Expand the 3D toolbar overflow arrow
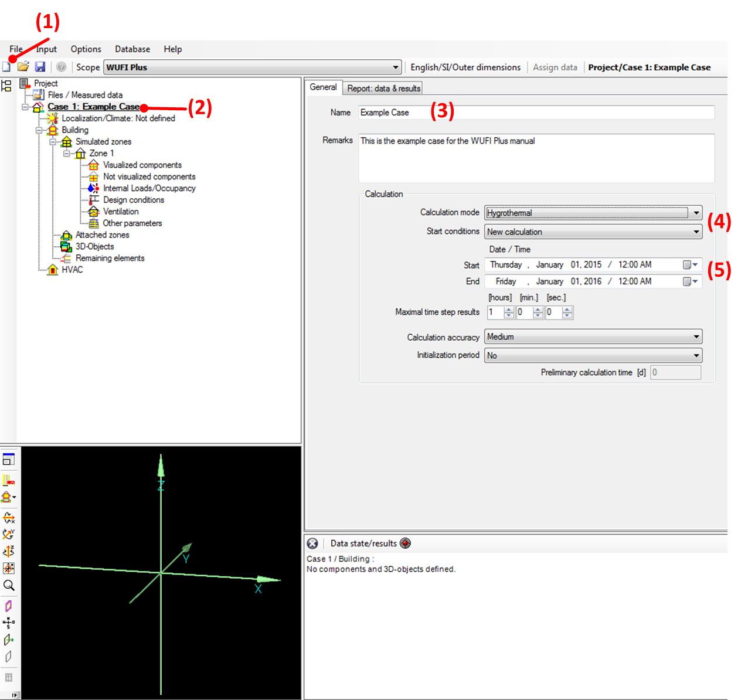This screenshot has width=748, height=700. click(14, 695)
